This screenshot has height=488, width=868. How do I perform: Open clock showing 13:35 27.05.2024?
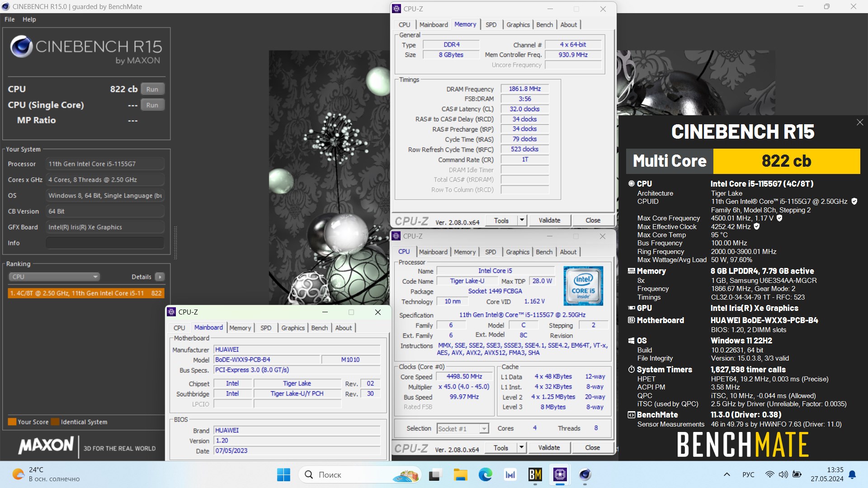pyautogui.click(x=827, y=474)
